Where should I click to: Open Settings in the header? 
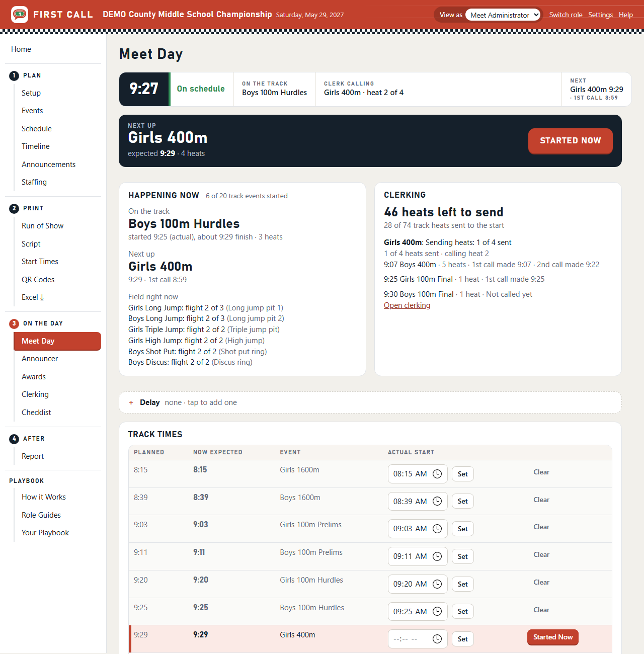coord(600,15)
